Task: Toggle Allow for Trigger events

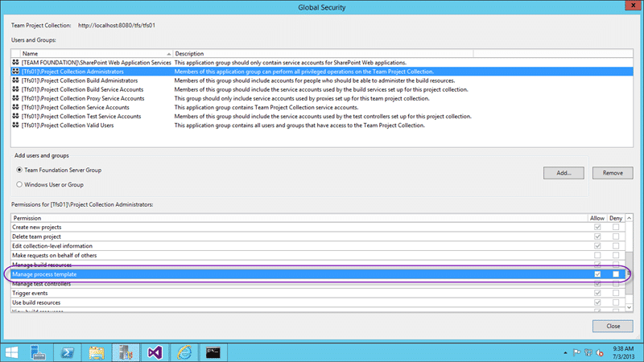Action: [597, 293]
